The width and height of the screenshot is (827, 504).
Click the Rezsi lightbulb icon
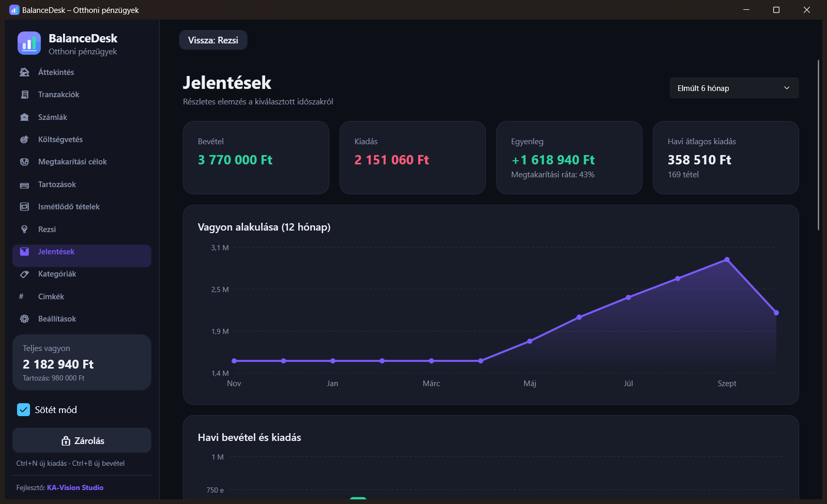[x=24, y=230]
